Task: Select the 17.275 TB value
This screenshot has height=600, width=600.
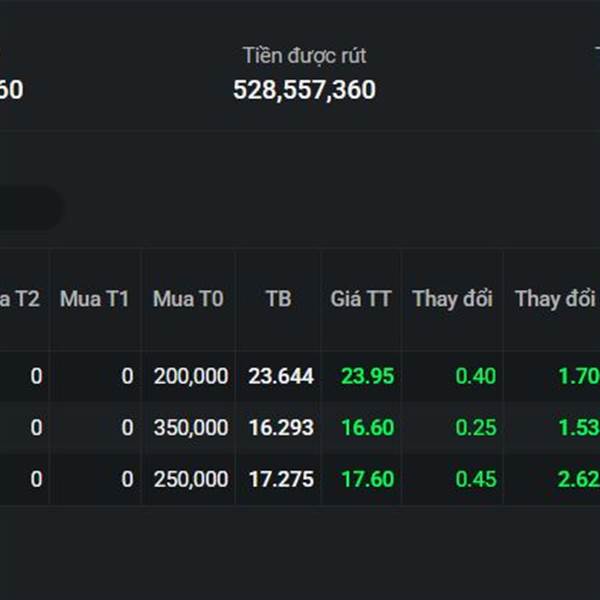Action: (281, 480)
